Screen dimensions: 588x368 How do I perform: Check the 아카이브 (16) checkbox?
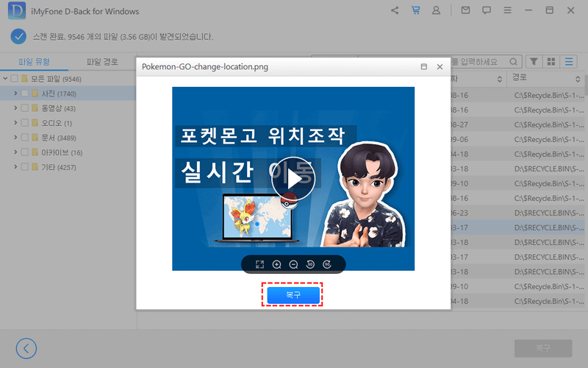tap(25, 152)
